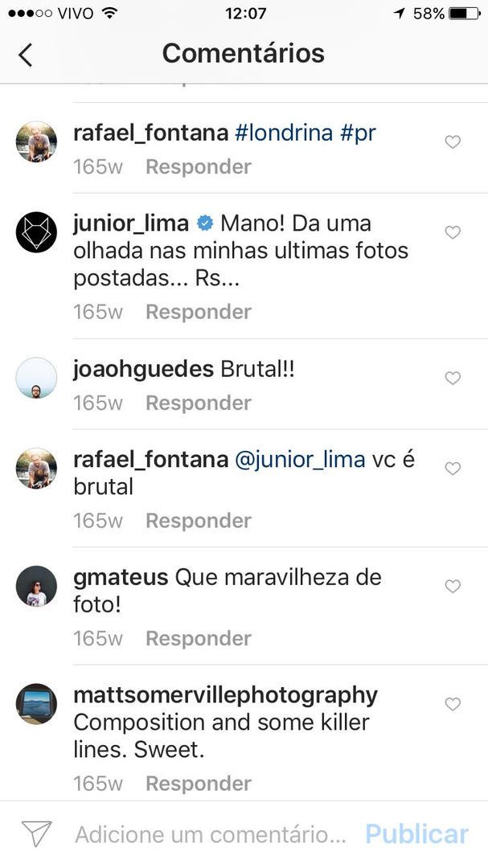Heart mattsomervillephotography's comment

click(452, 704)
